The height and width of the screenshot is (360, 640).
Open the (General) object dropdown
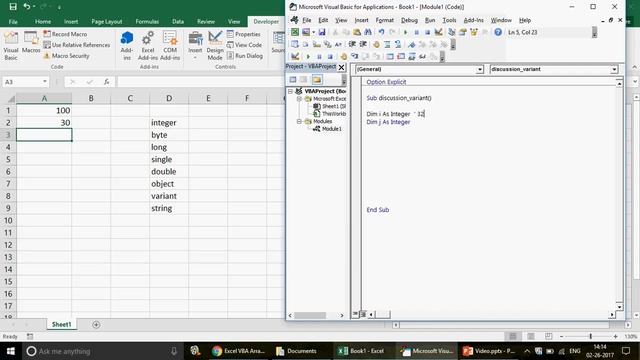coord(480,69)
